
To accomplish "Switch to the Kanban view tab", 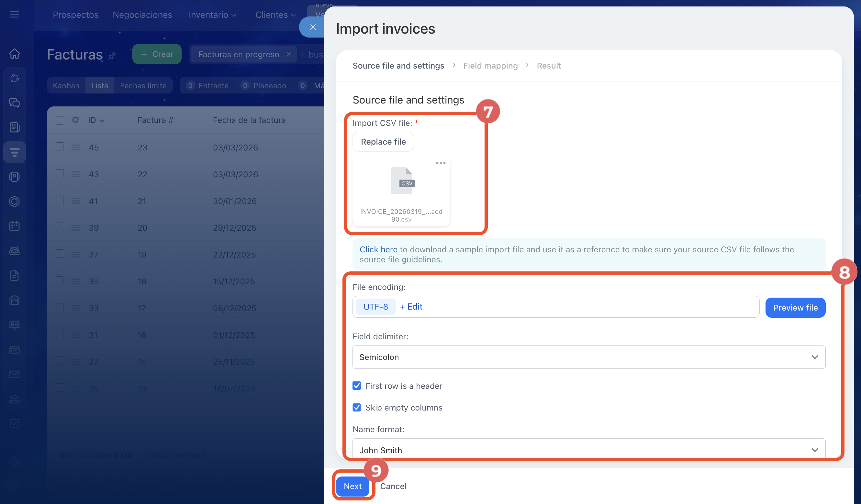I will pos(66,86).
